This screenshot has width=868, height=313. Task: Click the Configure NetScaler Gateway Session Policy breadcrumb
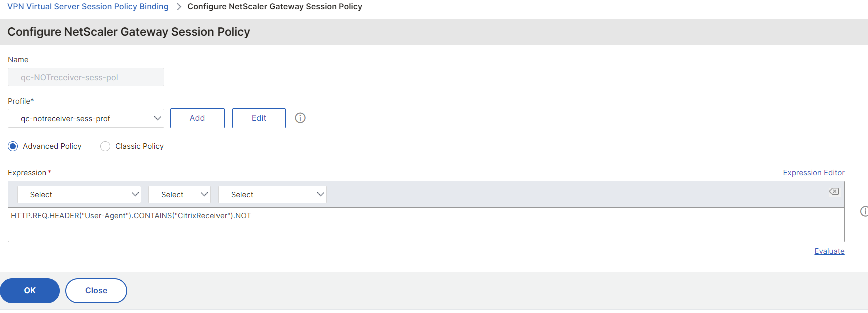click(x=275, y=7)
